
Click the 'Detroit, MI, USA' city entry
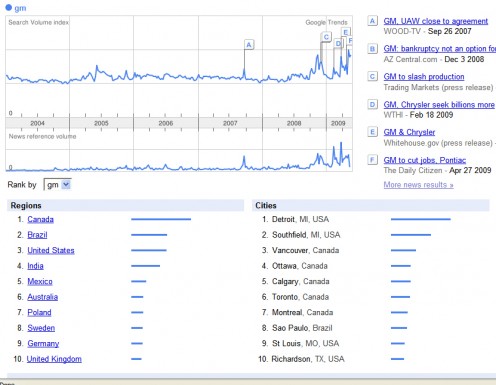300,219
